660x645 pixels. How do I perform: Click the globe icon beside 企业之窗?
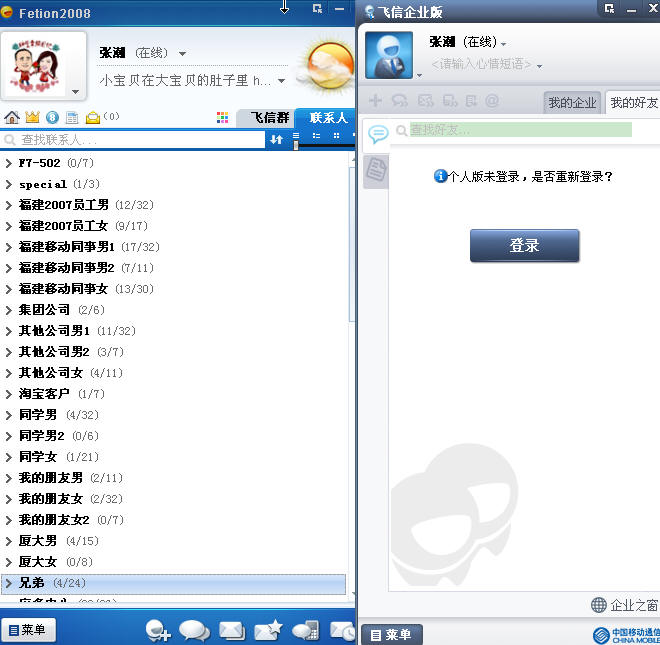(599, 605)
